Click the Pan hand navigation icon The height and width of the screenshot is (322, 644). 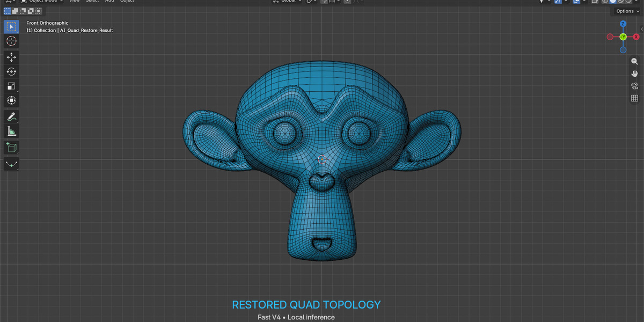[634, 74]
